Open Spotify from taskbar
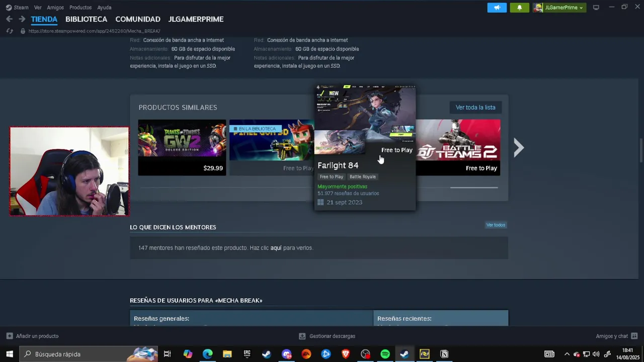The width and height of the screenshot is (644, 362). pos(385,354)
